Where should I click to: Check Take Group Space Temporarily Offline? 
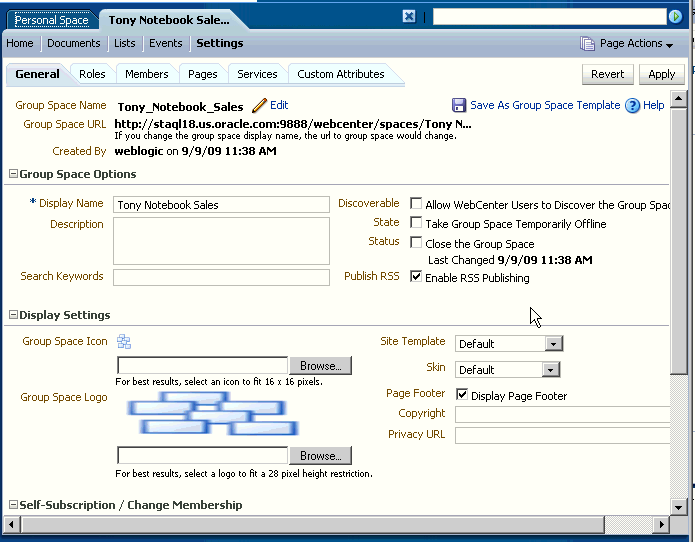[x=416, y=222]
